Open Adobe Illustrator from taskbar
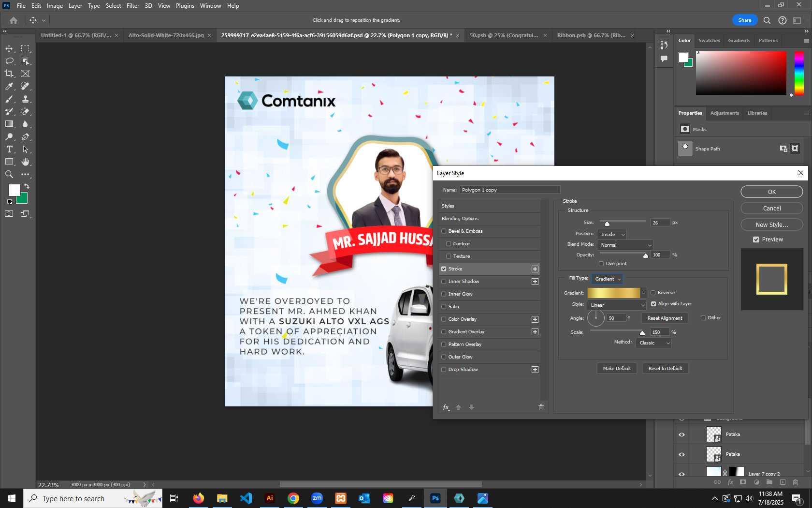The image size is (812, 508). [x=270, y=498]
